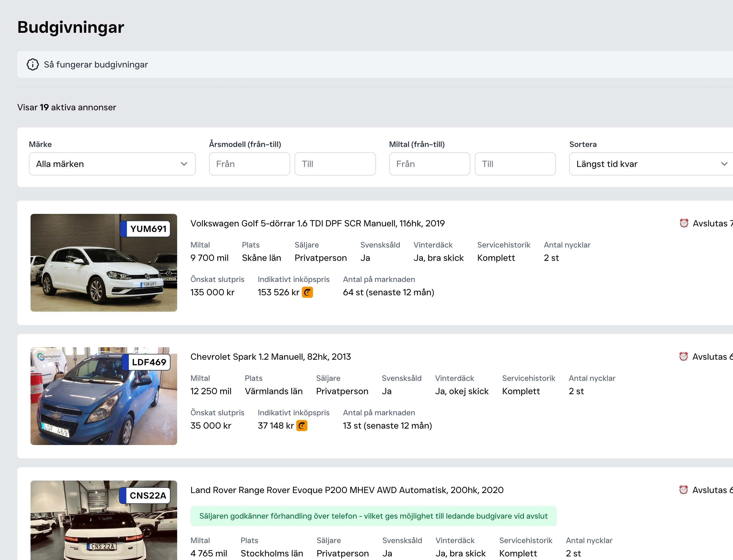
Task: Click the YUM691 license plate badge
Action: (x=145, y=229)
